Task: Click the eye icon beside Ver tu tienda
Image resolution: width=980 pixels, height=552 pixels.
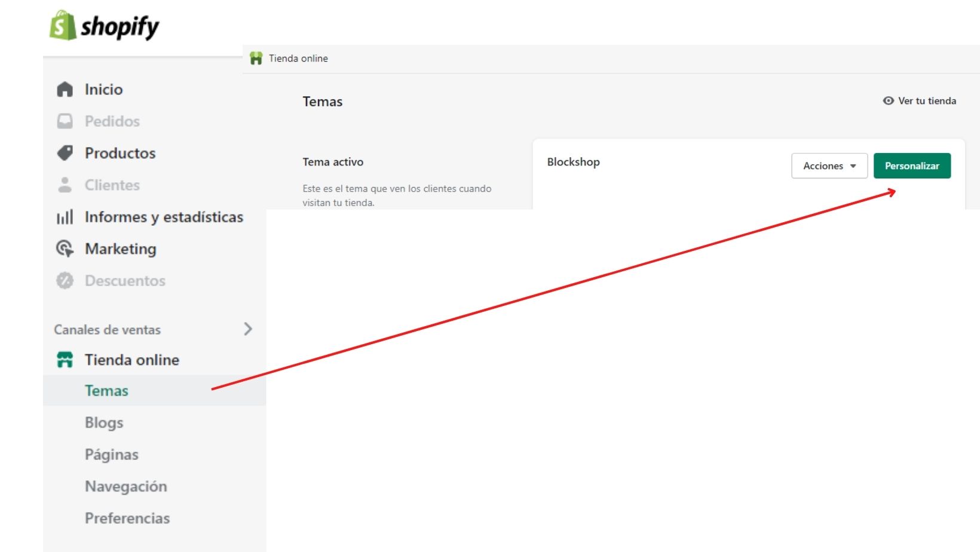Action: pyautogui.click(x=888, y=101)
